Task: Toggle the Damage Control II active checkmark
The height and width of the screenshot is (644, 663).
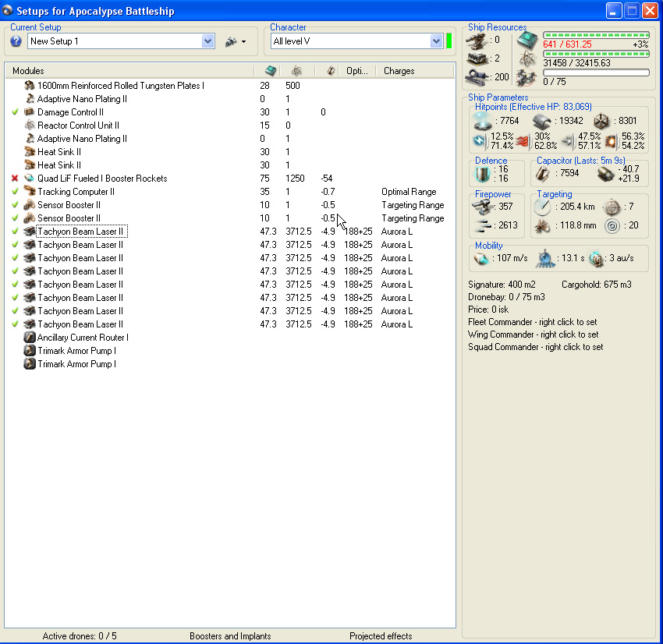Action: 16,112
